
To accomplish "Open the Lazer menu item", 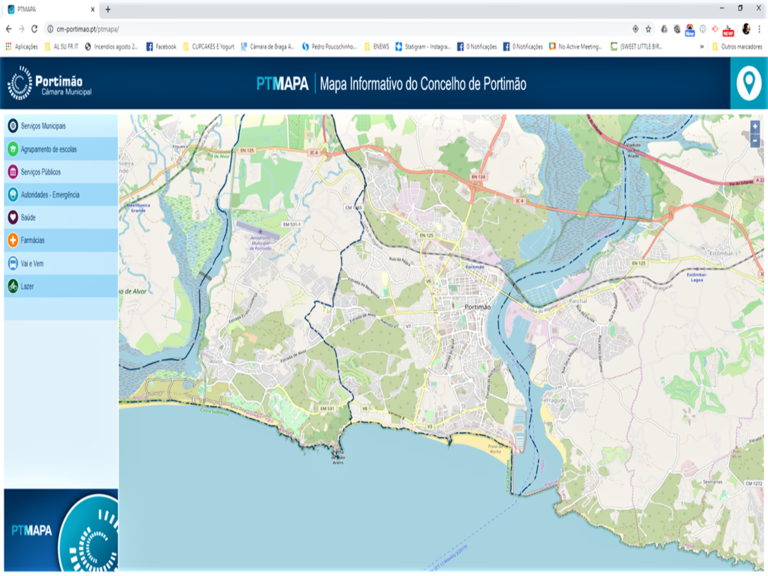I will (x=28, y=286).
